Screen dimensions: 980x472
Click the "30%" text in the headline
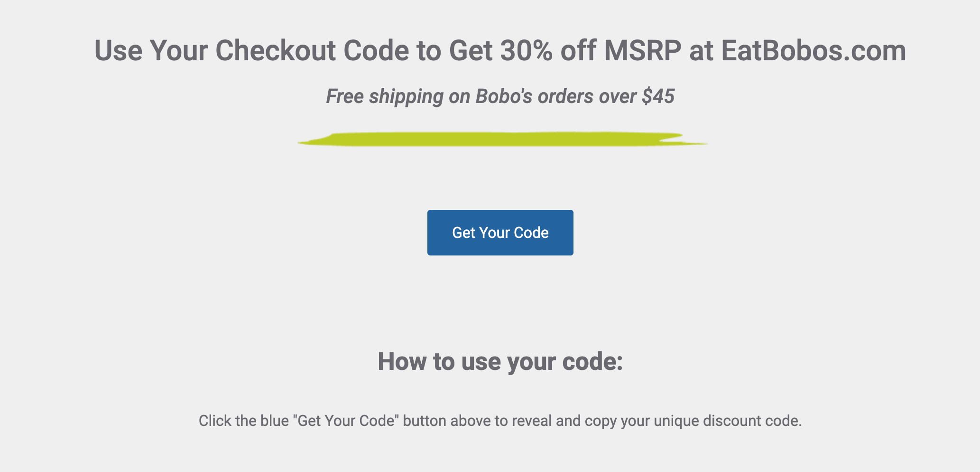[526, 50]
